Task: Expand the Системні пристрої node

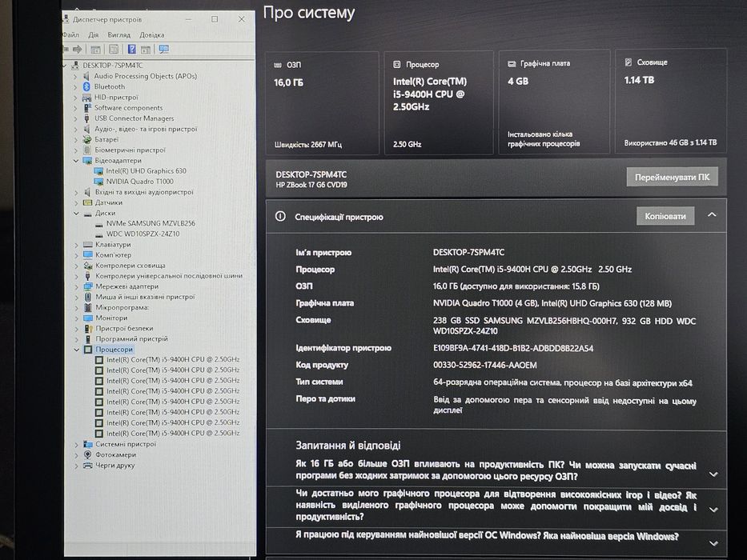Action: pos(77,444)
